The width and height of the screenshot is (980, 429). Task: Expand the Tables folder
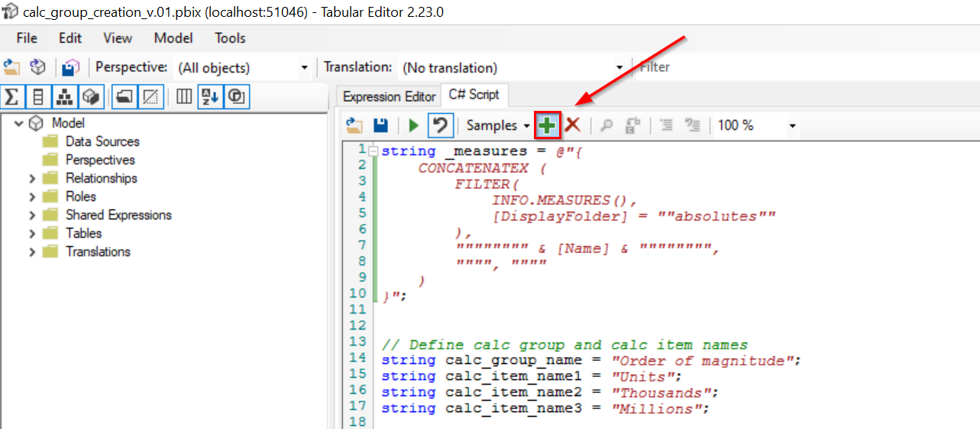click(32, 233)
